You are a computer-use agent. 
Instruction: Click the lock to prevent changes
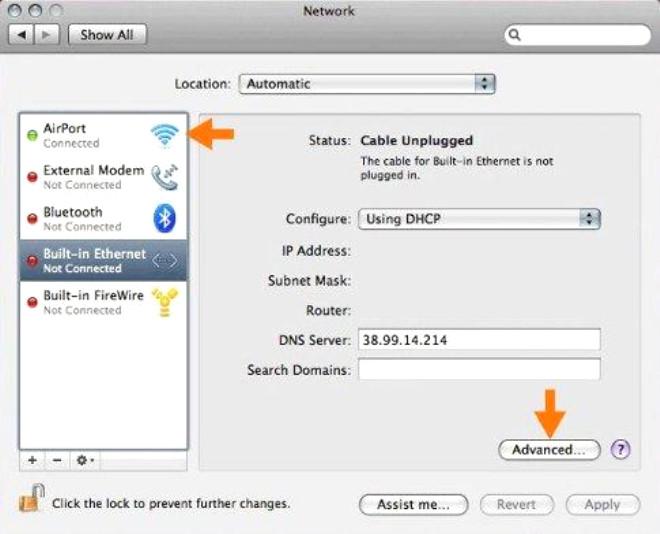32,498
